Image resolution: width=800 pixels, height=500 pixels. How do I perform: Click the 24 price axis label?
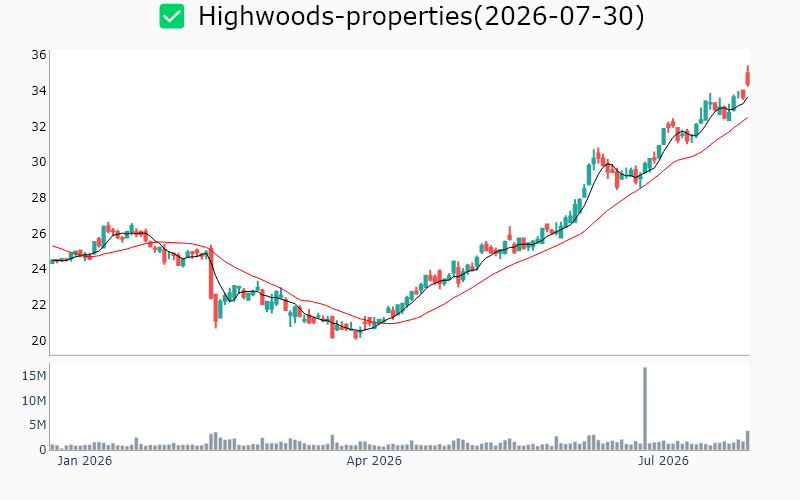(x=39, y=268)
